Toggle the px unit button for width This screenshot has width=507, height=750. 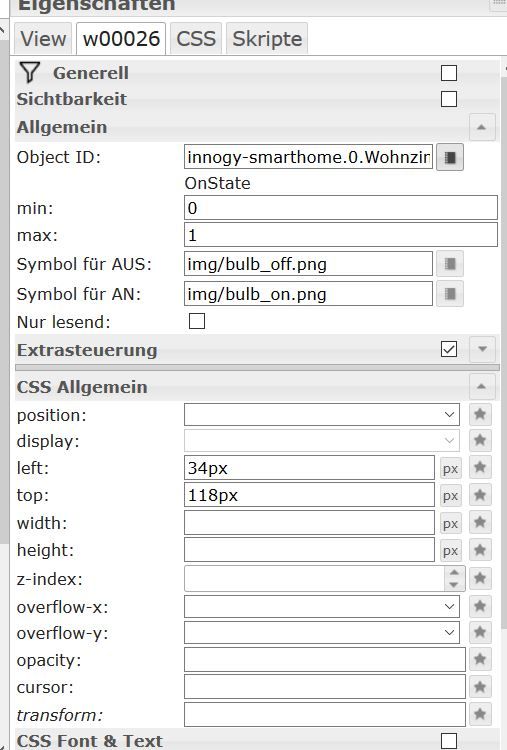tap(451, 524)
